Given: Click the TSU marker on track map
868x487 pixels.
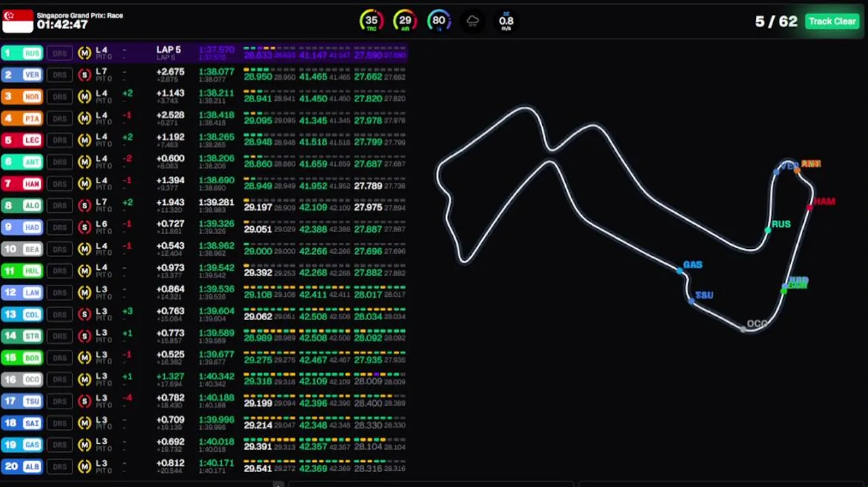Looking at the screenshot, I should (692, 301).
